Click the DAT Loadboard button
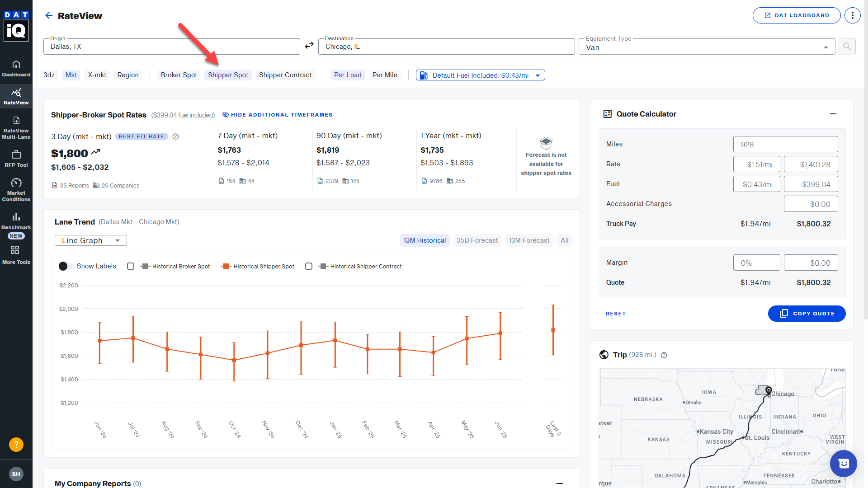868x488 pixels. pos(797,15)
